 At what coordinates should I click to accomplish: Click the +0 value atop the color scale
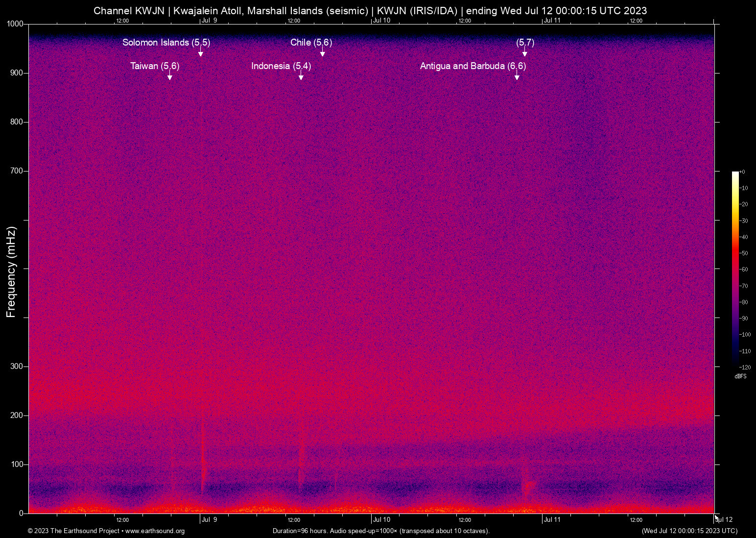click(742, 172)
